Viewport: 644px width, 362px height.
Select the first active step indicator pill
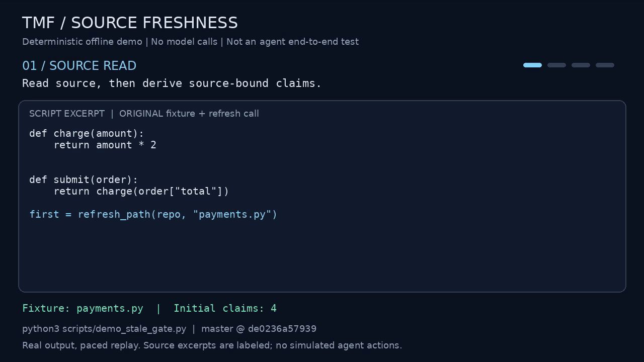(532, 65)
